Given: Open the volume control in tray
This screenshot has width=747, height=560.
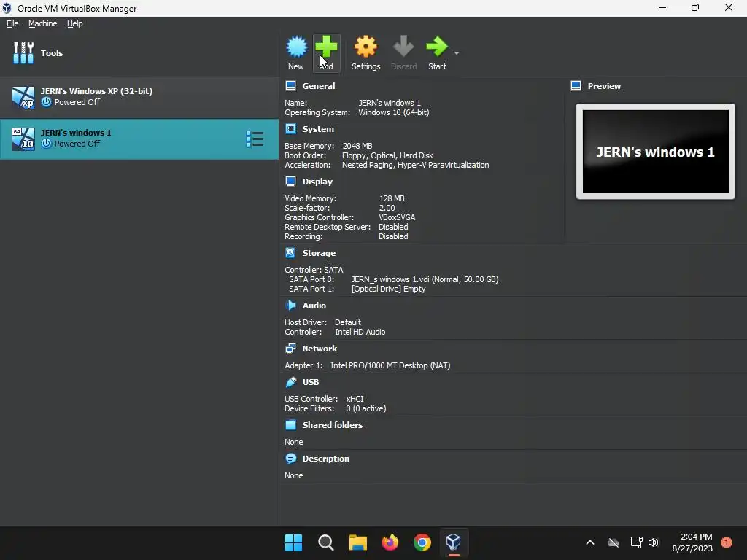Looking at the screenshot, I should pos(654,542).
